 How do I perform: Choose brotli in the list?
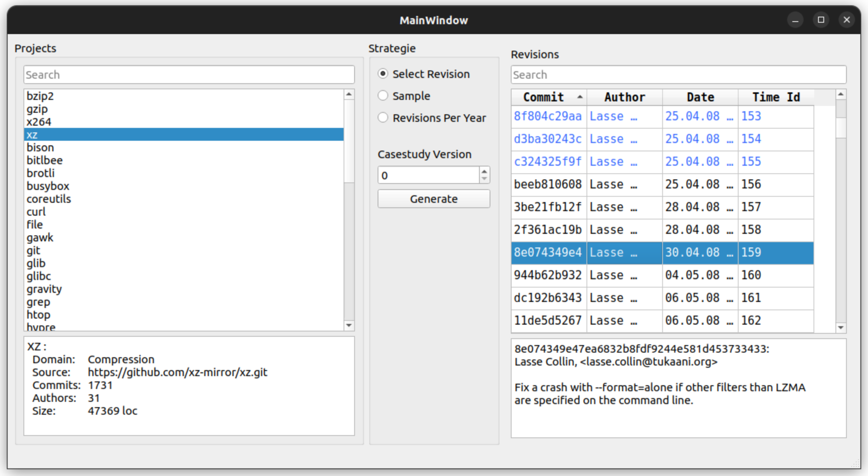click(184, 173)
